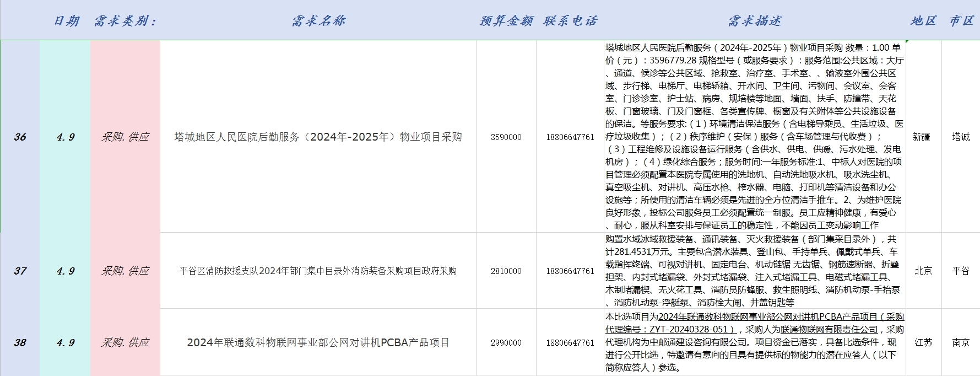980x376 pixels.
Task: Click the row number 37 cell
Action: click(20, 271)
